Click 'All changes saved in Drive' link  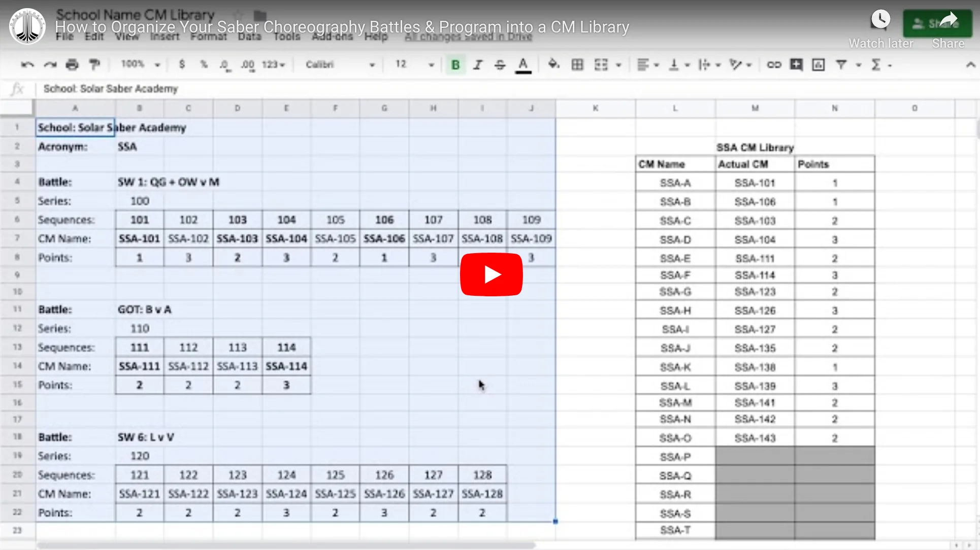click(468, 37)
